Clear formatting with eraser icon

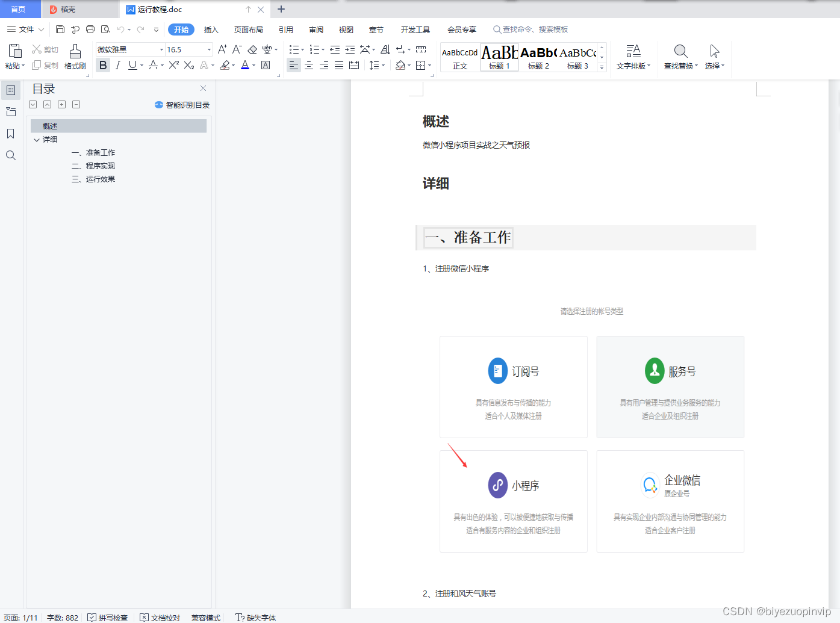tap(252, 49)
